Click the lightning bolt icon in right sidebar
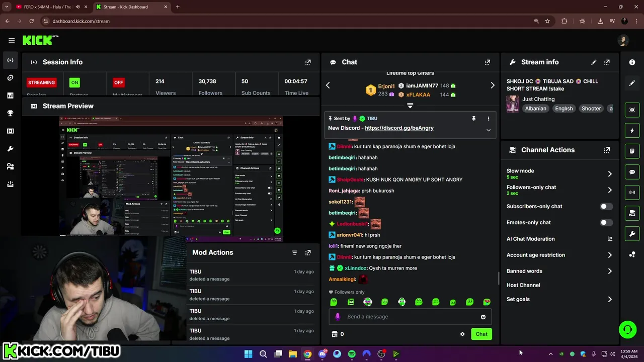This screenshot has height=362, width=644. pyautogui.click(x=632, y=131)
